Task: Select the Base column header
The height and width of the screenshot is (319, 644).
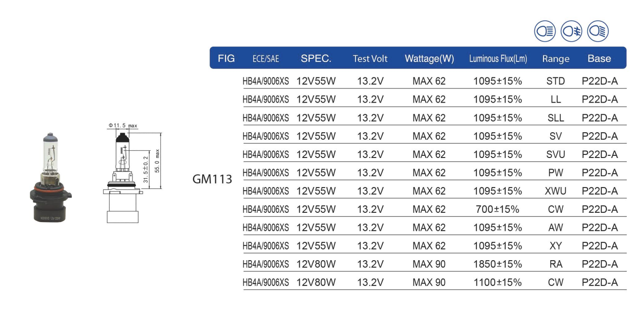Action: pos(599,58)
